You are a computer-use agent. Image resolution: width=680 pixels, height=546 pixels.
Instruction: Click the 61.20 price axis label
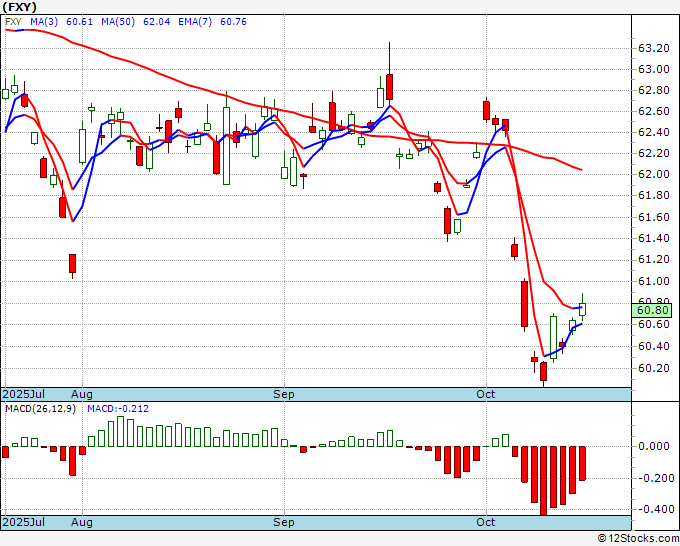(654, 259)
